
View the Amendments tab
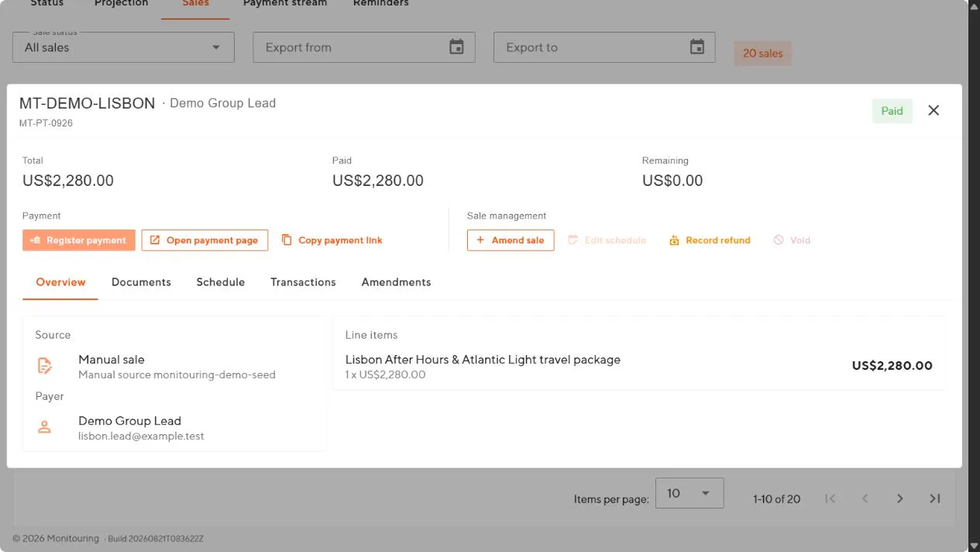point(396,282)
